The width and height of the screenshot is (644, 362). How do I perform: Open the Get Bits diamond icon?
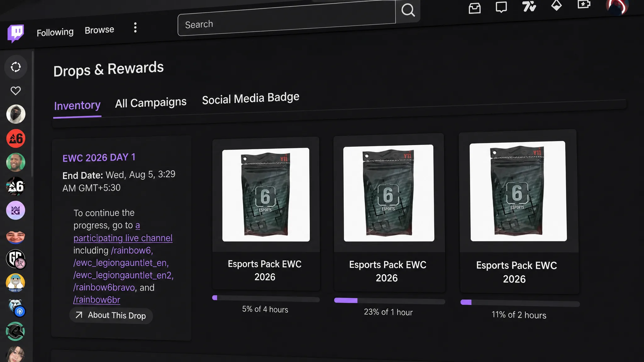point(557,5)
